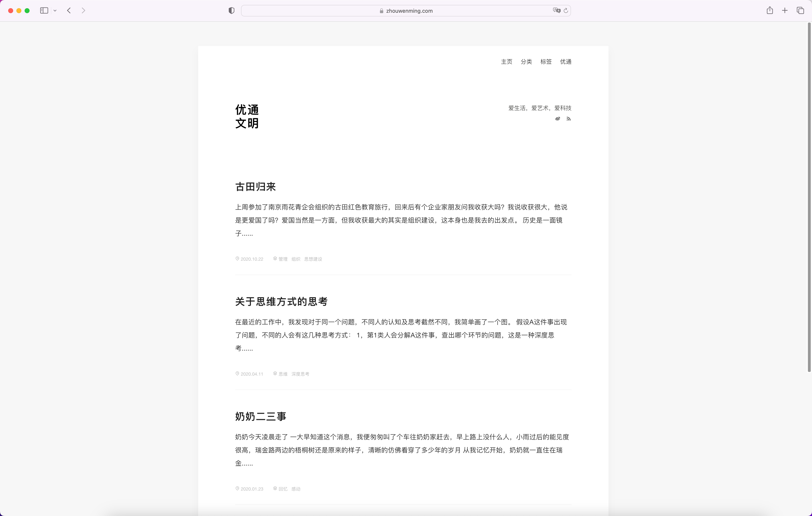Image resolution: width=812 pixels, height=516 pixels.
Task: Open the 优通 navigation link
Action: 565,61
